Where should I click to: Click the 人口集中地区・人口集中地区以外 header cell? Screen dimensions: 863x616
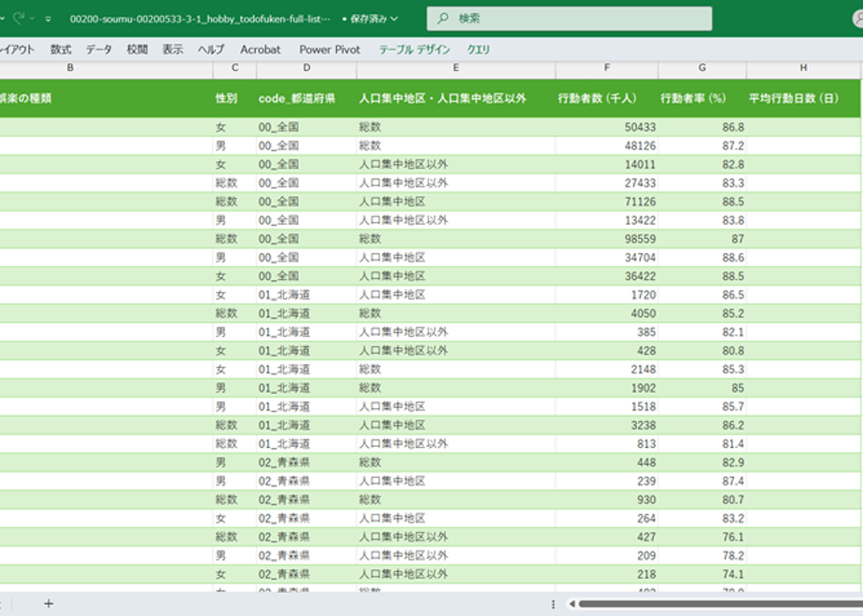click(456, 98)
